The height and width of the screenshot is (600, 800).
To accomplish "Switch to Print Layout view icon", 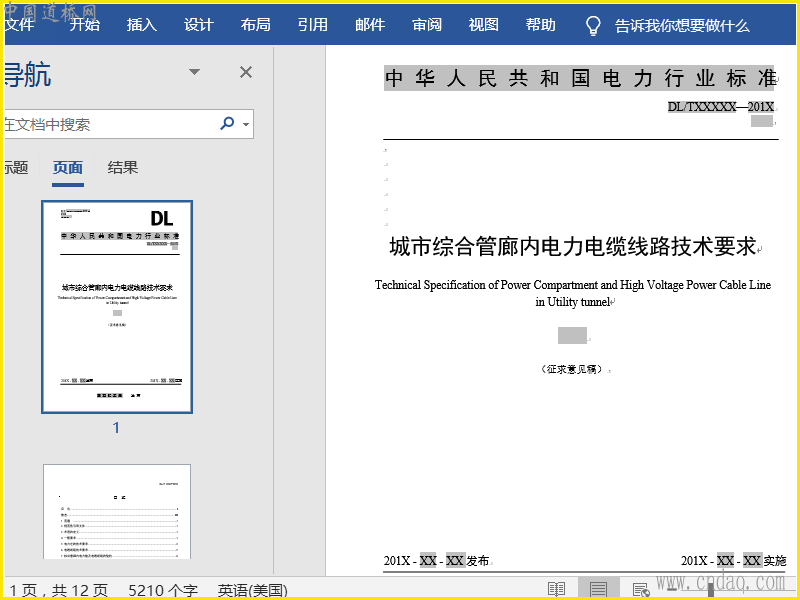I will coord(598,589).
